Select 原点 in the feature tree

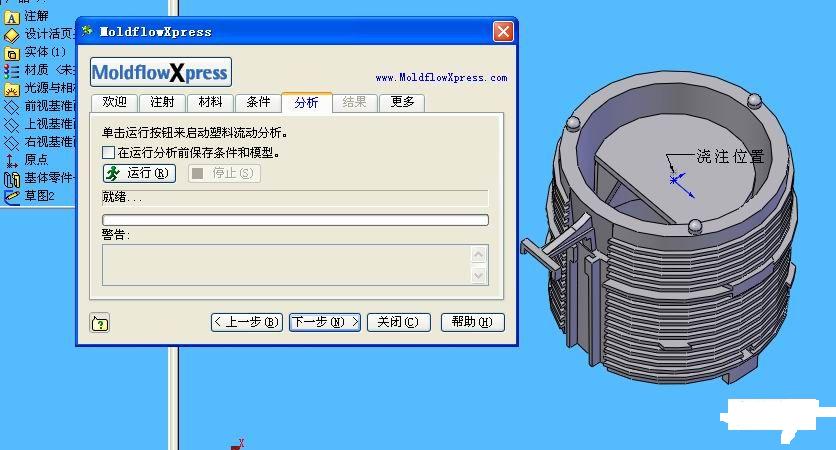pos(36,159)
